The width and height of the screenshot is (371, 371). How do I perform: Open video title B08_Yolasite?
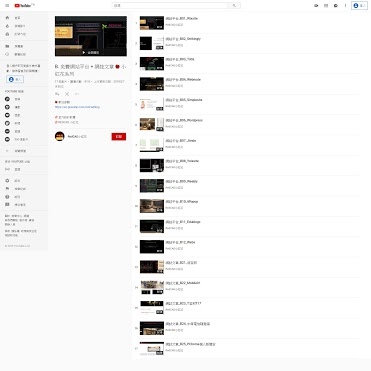182,161
